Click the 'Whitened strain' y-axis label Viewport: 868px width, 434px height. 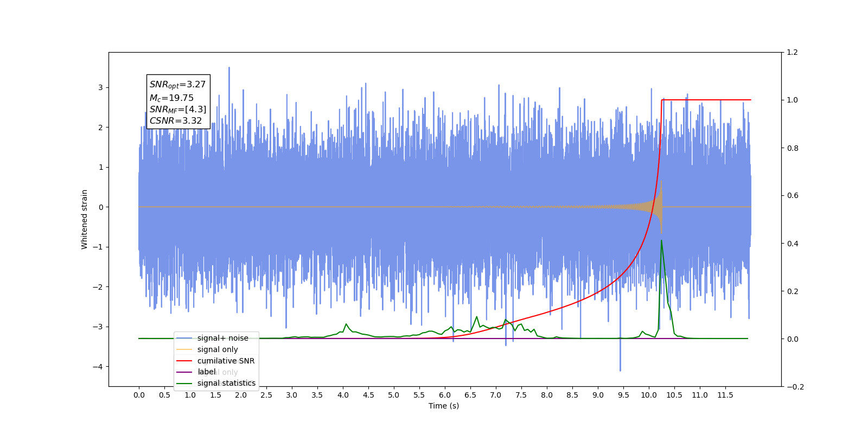(x=84, y=219)
